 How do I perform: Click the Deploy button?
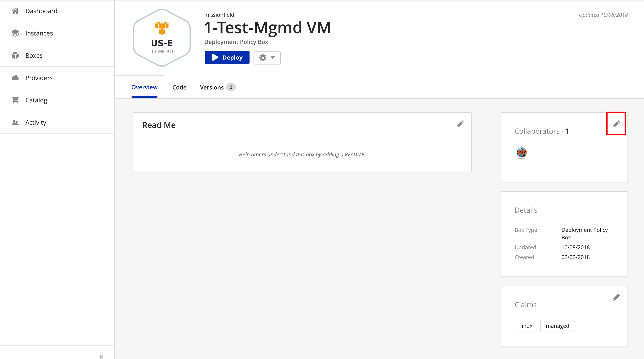point(227,57)
